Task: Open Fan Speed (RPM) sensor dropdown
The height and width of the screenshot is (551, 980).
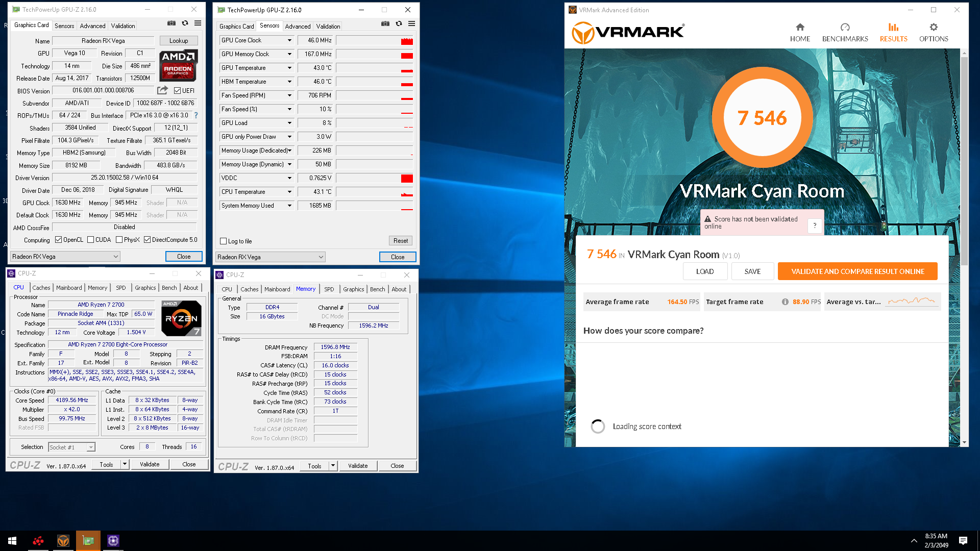Action: (289, 95)
